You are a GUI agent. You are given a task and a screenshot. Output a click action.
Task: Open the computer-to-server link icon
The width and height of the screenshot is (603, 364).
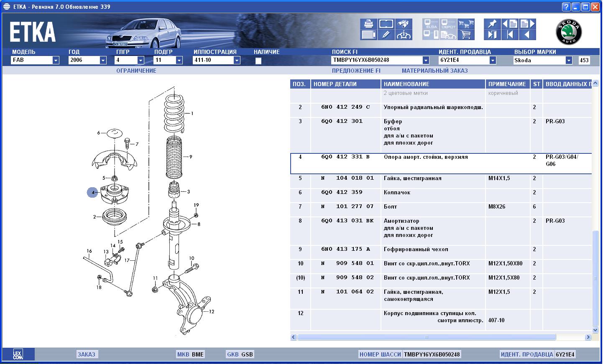point(431,35)
